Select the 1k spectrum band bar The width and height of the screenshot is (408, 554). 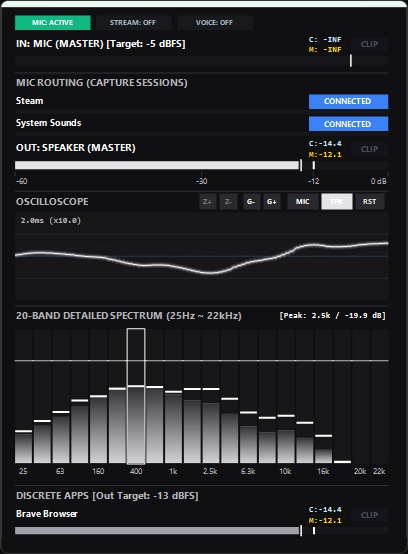(173, 396)
